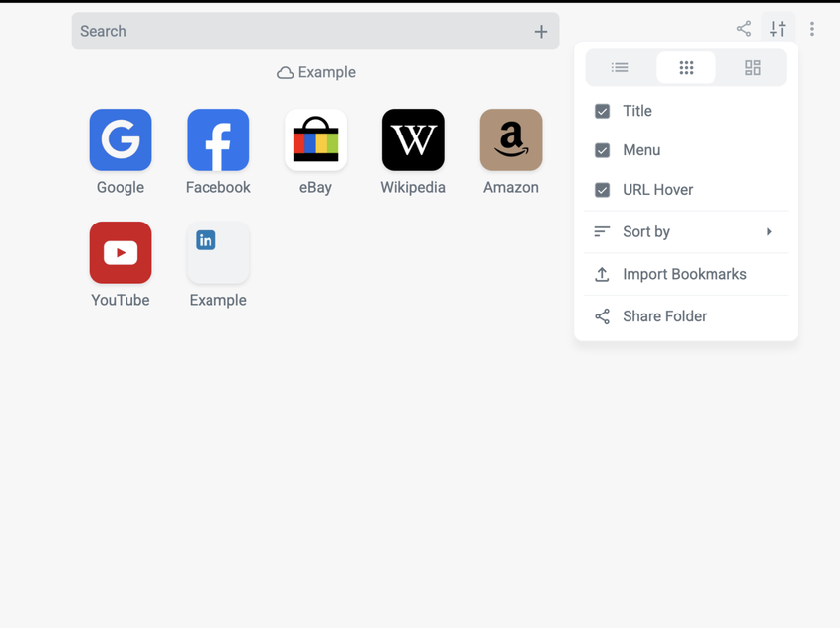Click the Example folder label under LinkedIn

[x=218, y=300]
